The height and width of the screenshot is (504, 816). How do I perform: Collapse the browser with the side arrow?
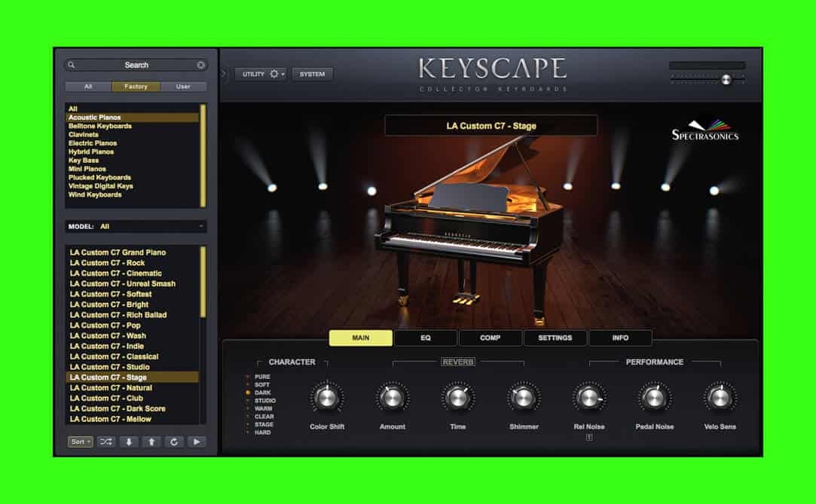(224, 74)
